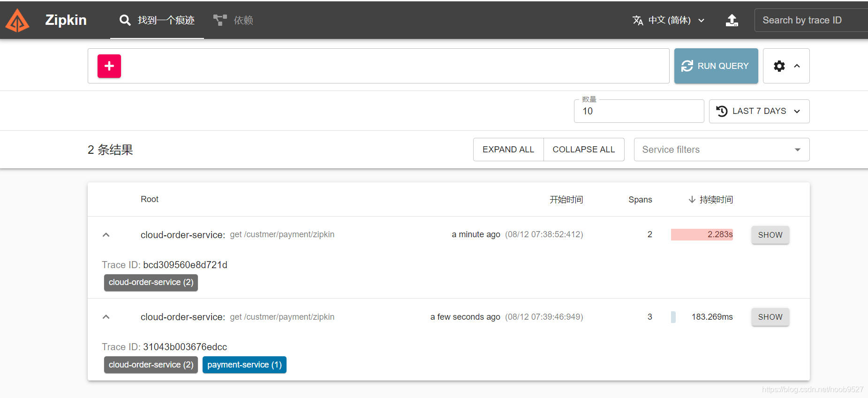Click the dependencies graph icon
868x398 pixels.
pos(220,20)
